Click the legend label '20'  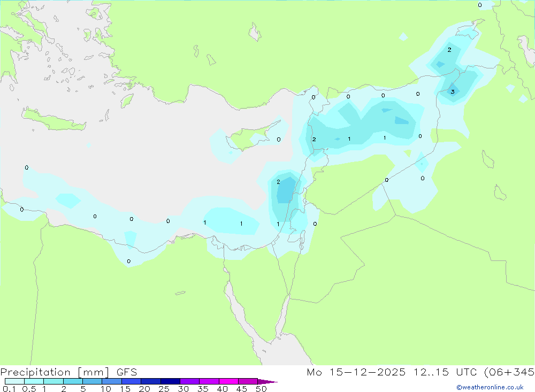[x=144, y=389]
